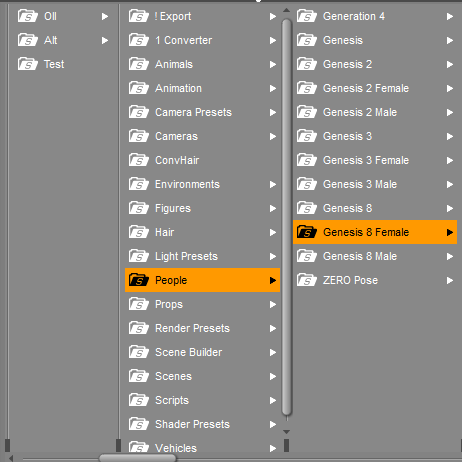This screenshot has width=462, height=462.
Task: Expand the Alt submenu arrow
Action: click(105, 40)
